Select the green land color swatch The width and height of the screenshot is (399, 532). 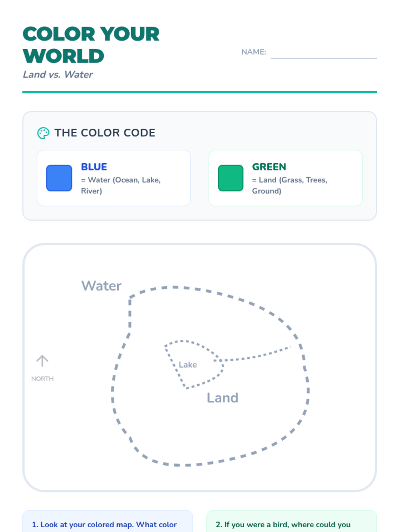click(x=231, y=178)
